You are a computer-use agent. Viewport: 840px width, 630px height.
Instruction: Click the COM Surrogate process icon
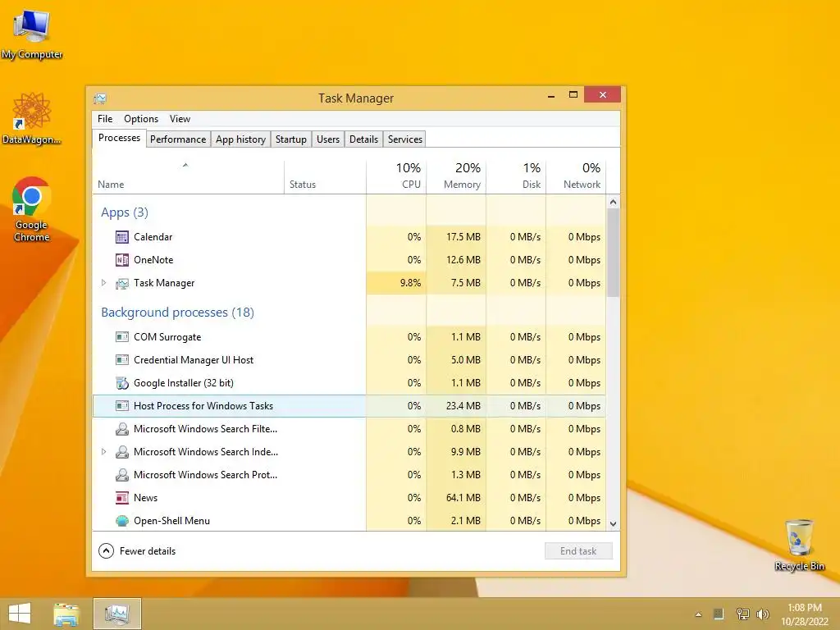click(x=122, y=337)
